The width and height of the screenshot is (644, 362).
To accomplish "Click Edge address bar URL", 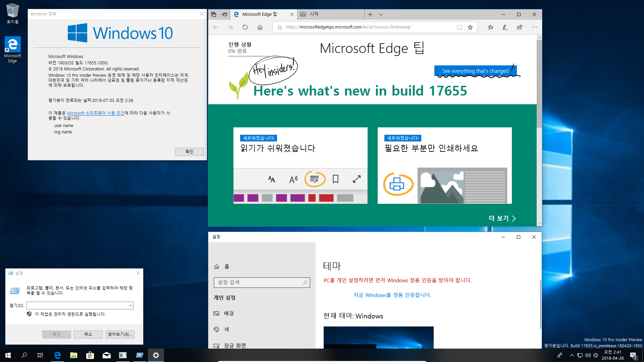I will coord(348,27).
